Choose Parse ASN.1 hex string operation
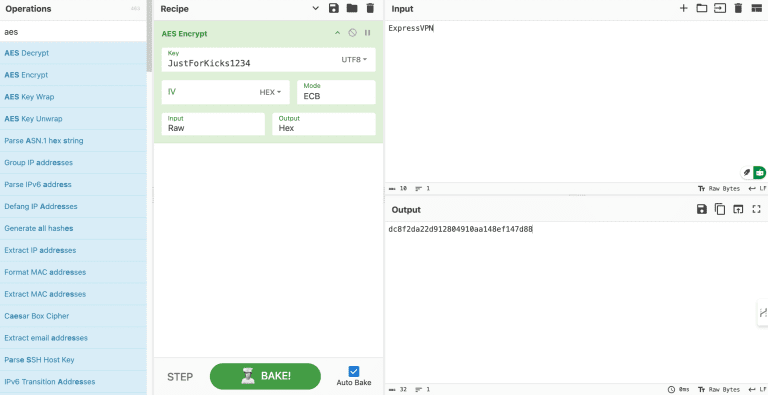The image size is (768, 395). 73,141
